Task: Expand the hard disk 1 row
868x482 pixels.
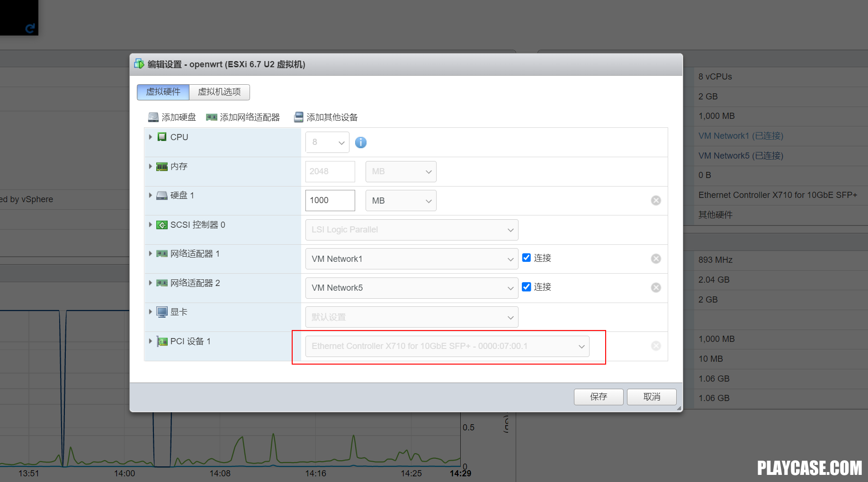Action: pos(151,195)
